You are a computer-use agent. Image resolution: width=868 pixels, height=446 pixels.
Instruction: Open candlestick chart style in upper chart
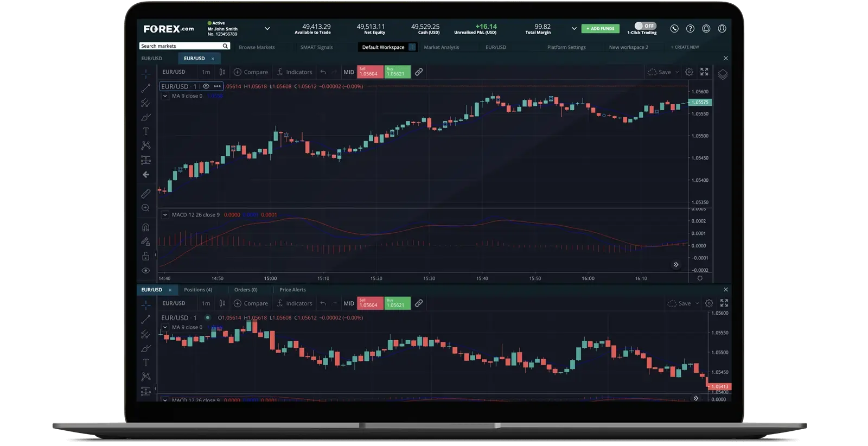(x=222, y=72)
